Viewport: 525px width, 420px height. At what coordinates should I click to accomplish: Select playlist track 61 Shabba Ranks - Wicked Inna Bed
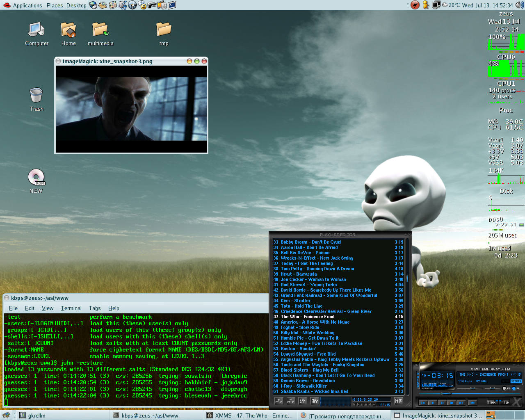pos(338,391)
